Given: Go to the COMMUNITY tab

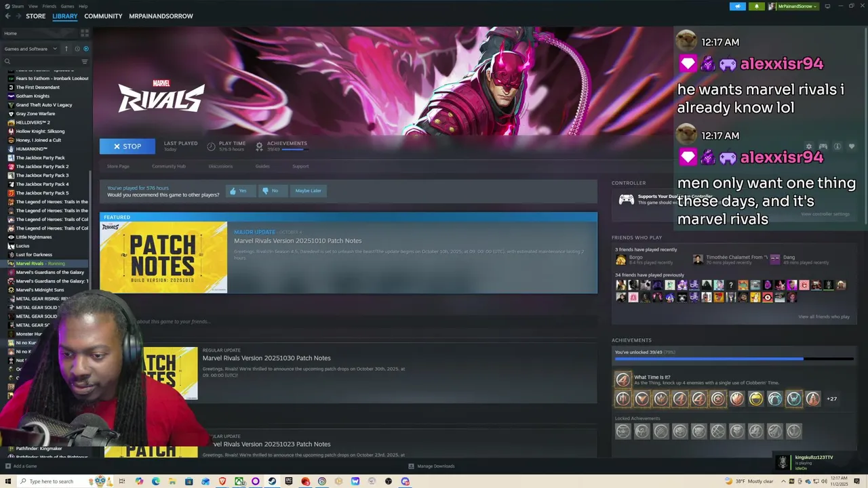Looking at the screenshot, I should point(103,16).
